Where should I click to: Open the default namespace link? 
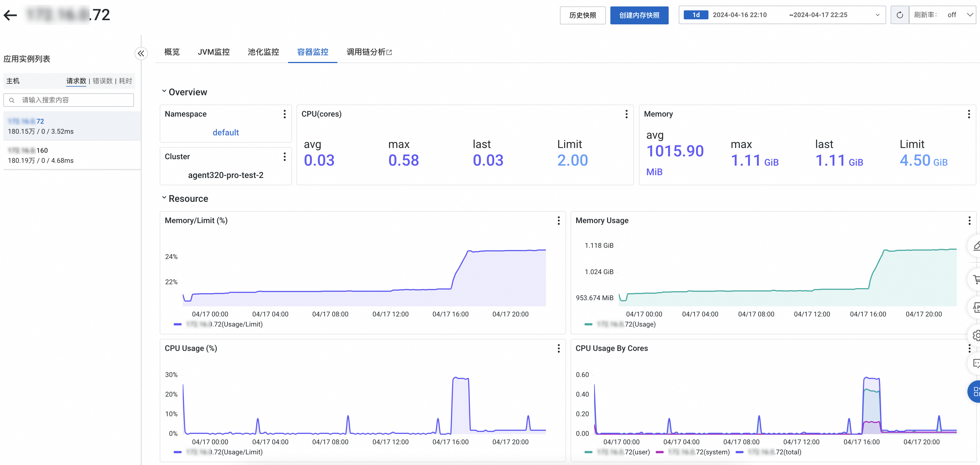[x=226, y=132]
